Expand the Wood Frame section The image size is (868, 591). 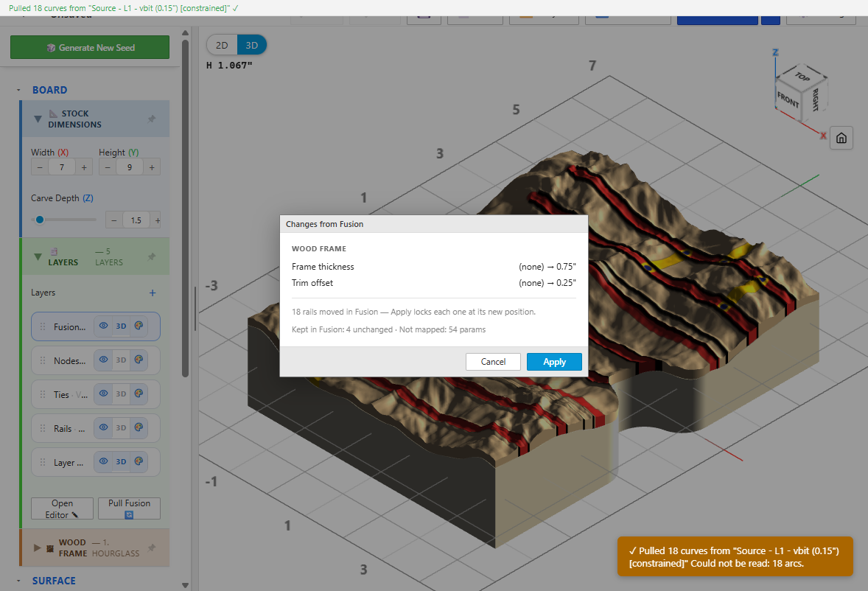(x=37, y=548)
